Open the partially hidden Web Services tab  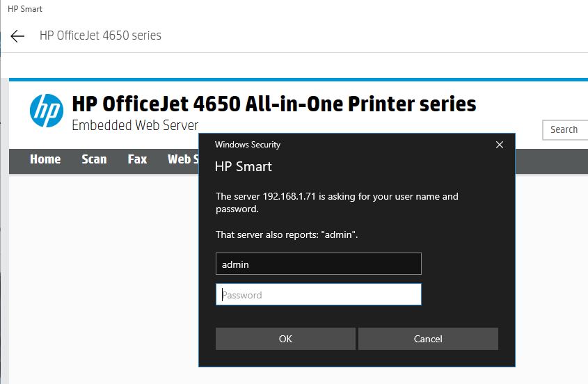[181, 159]
